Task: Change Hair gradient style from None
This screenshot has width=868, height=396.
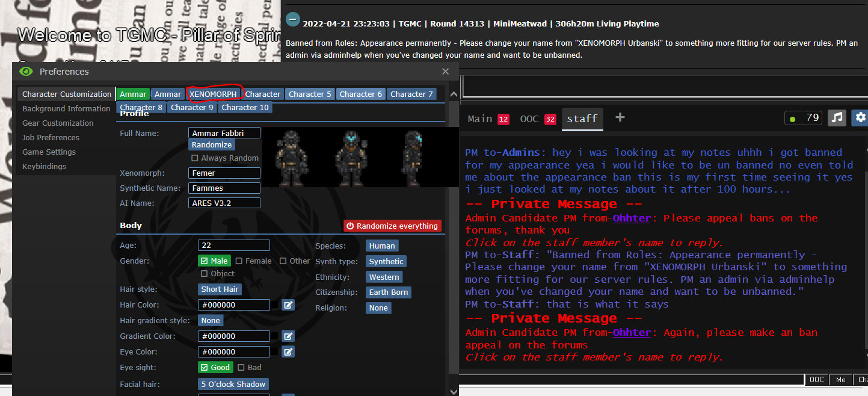Action: (x=211, y=321)
